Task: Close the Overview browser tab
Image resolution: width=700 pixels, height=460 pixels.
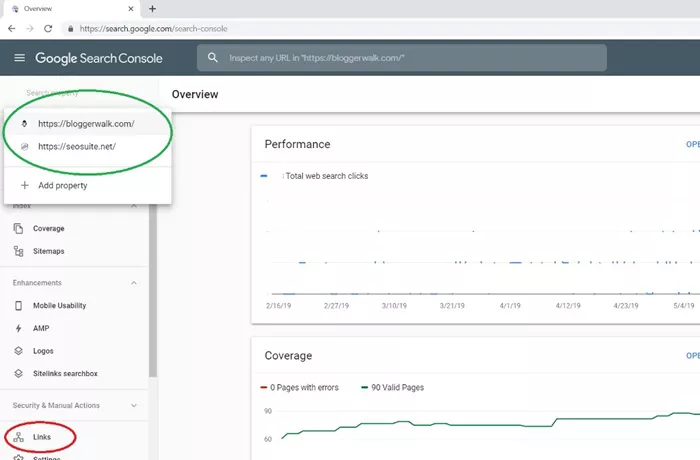Action: [x=130, y=8]
